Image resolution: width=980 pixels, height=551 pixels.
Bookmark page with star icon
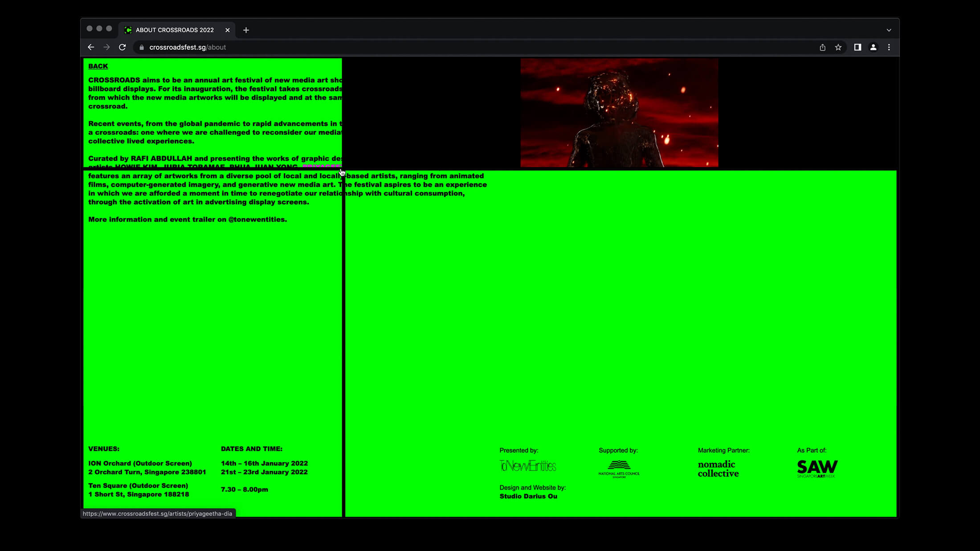tap(838, 47)
